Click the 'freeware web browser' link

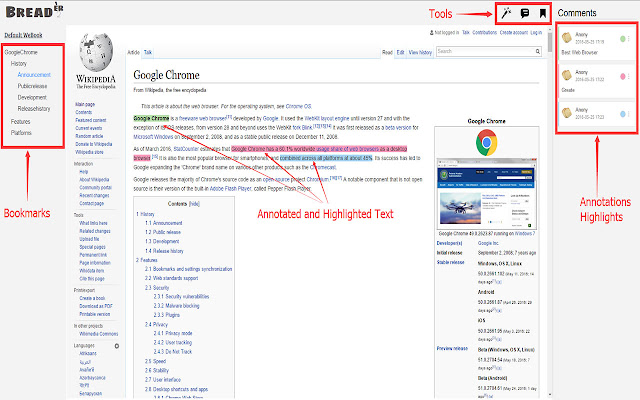tap(203, 118)
